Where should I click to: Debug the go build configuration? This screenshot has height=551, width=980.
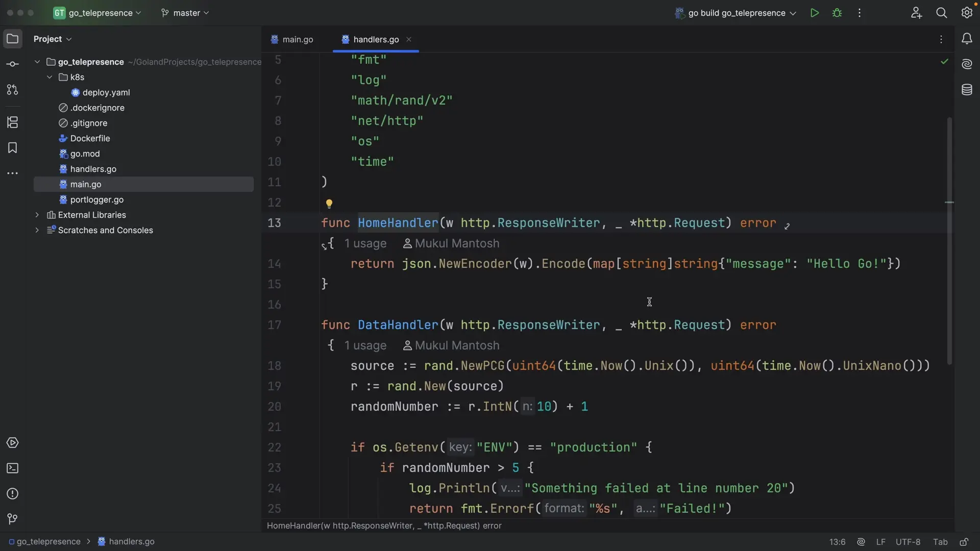[837, 13]
